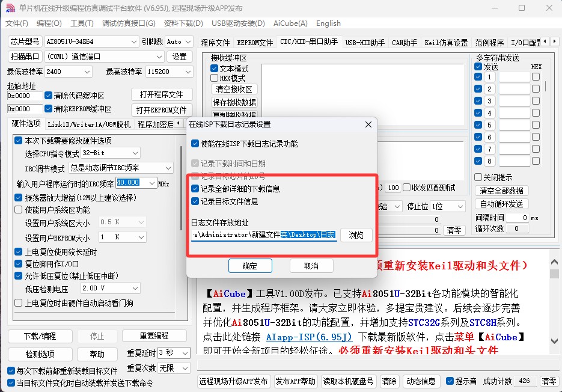
Task: Click 确定 button in dialog
Action: (x=250, y=266)
